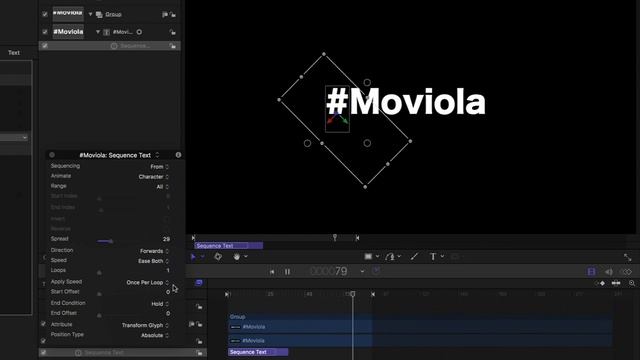This screenshot has height=360, width=640.
Task: Activate the Bezier pen tool
Action: pos(390,257)
